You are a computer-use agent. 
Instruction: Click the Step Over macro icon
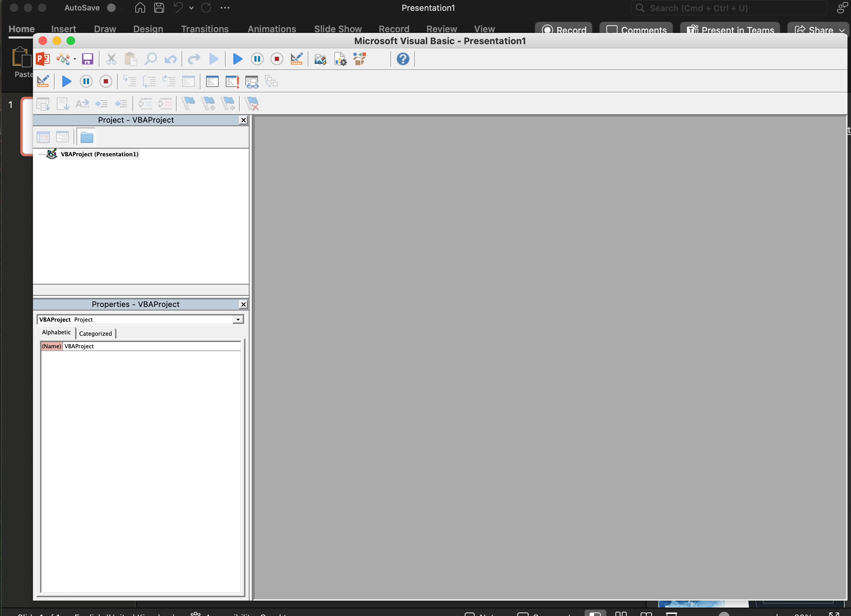[x=150, y=81]
